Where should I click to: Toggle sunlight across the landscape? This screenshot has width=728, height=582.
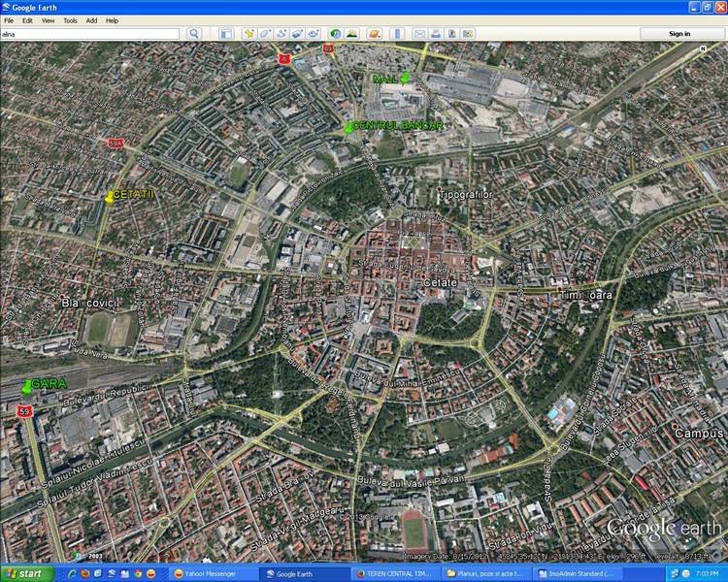pos(351,34)
